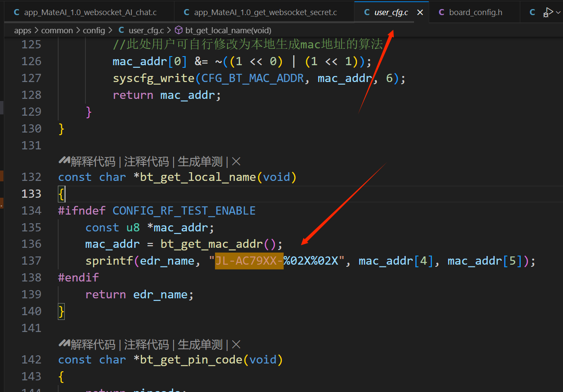Dismiss the code lens above bt_get_pin_code with ×
563x392 pixels.
coord(236,345)
